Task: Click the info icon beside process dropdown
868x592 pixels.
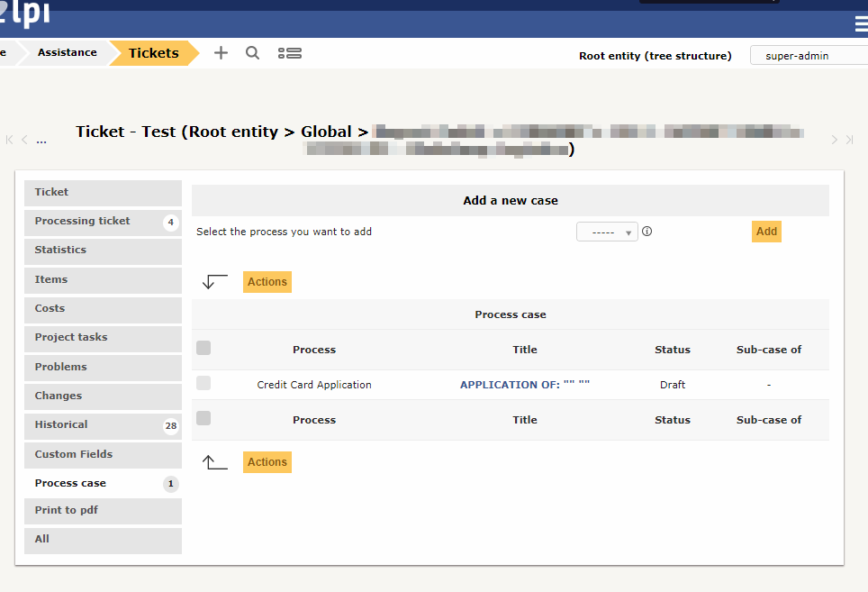Action: [646, 232]
